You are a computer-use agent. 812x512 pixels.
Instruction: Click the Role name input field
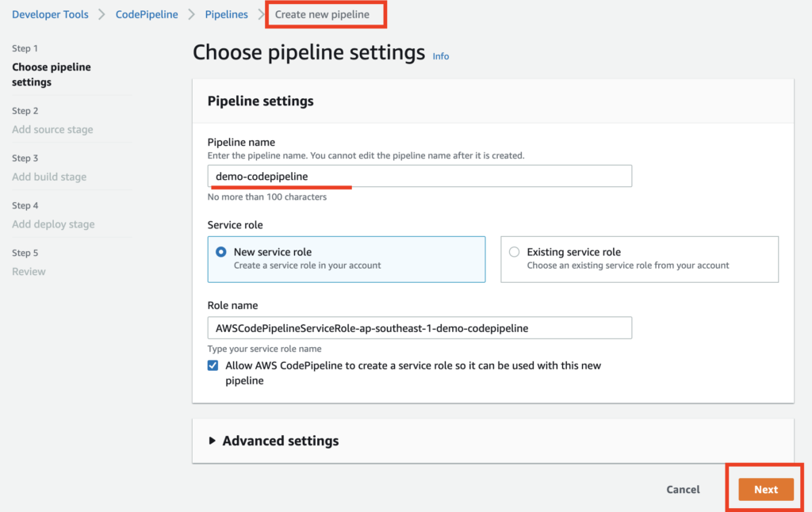pyautogui.click(x=419, y=327)
